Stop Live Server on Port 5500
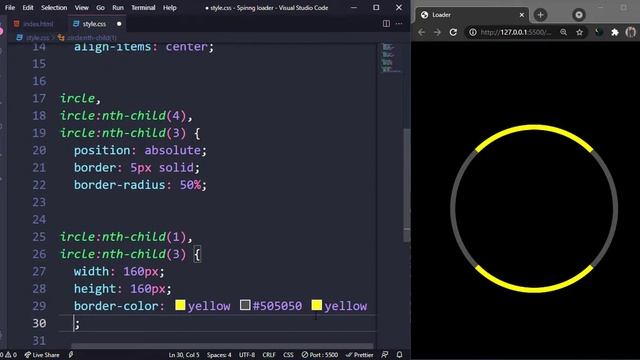Viewport: 640px width, 360px height. point(320,355)
